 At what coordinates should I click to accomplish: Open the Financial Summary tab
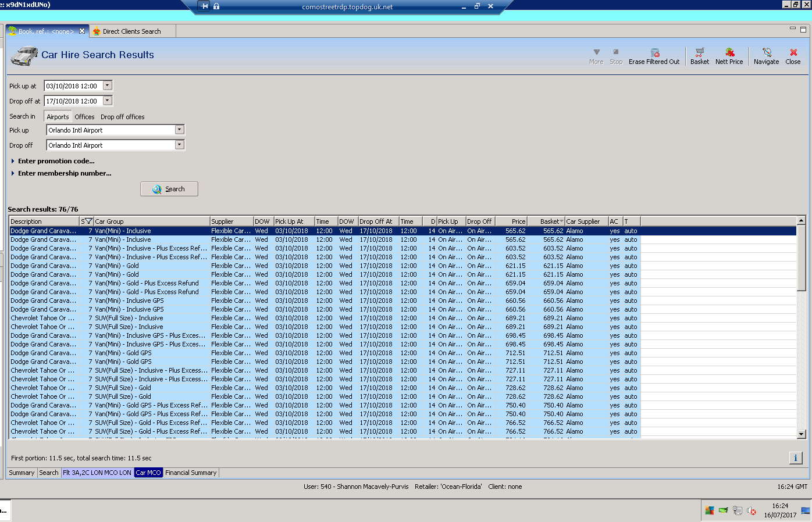click(x=191, y=473)
